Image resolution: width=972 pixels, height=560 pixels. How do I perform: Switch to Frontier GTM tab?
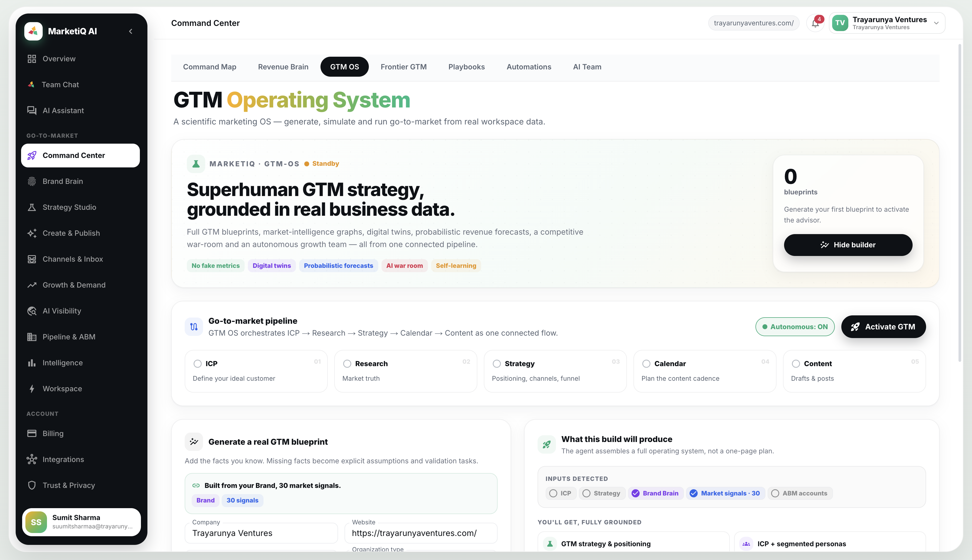coord(403,67)
